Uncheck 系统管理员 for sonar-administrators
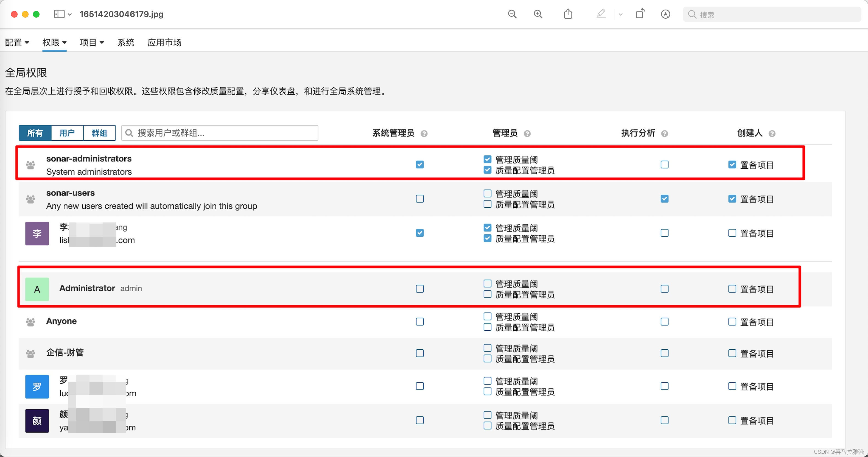This screenshot has height=457, width=868. 420,165
